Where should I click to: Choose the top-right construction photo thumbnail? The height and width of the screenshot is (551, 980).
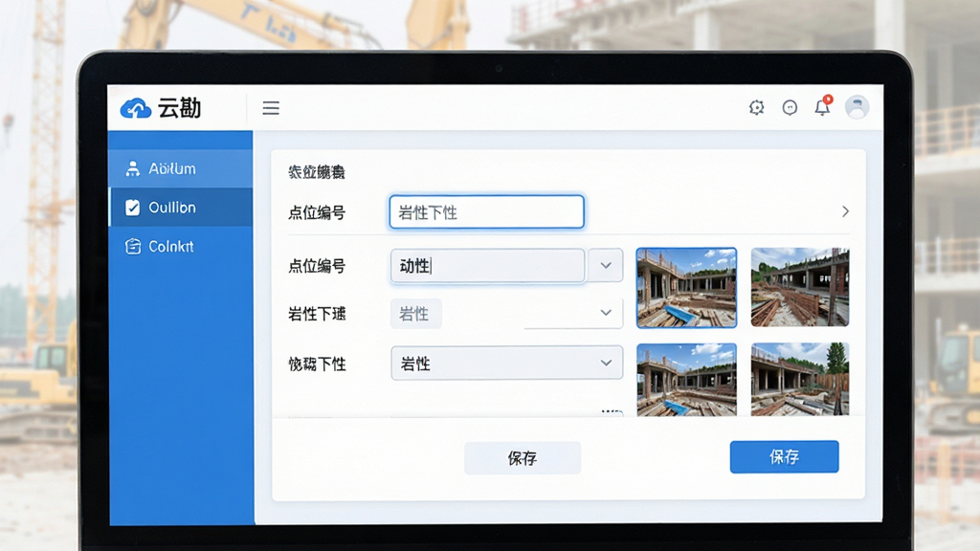(x=800, y=287)
